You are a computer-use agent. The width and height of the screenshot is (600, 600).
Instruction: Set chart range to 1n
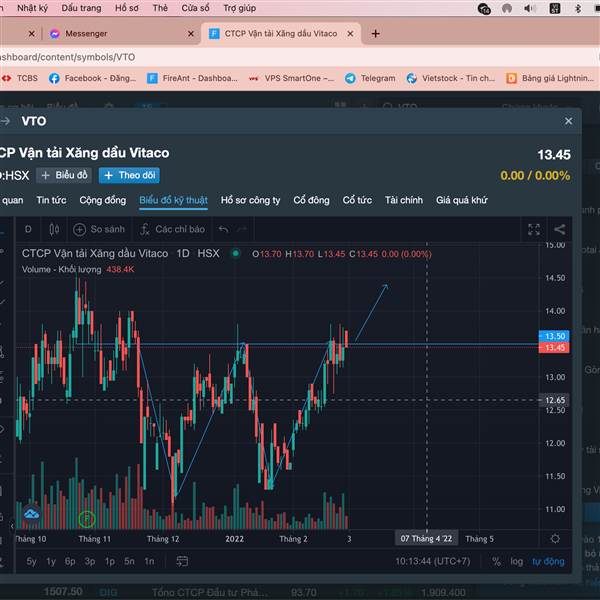point(149,561)
